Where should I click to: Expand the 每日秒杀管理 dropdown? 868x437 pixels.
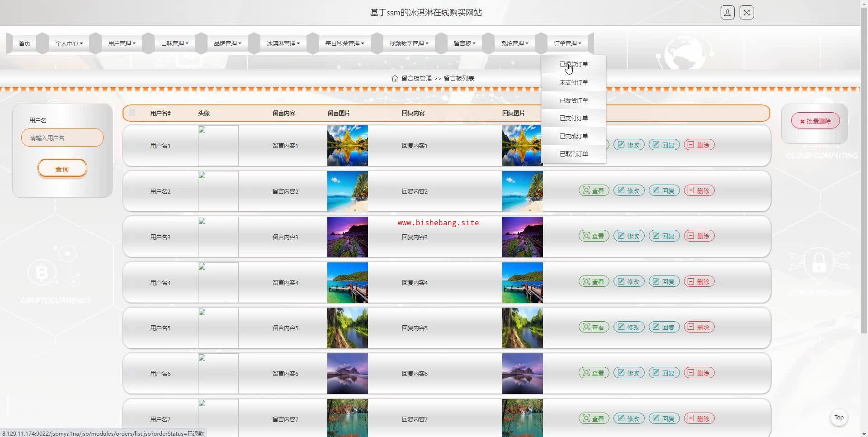pyautogui.click(x=344, y=43)
